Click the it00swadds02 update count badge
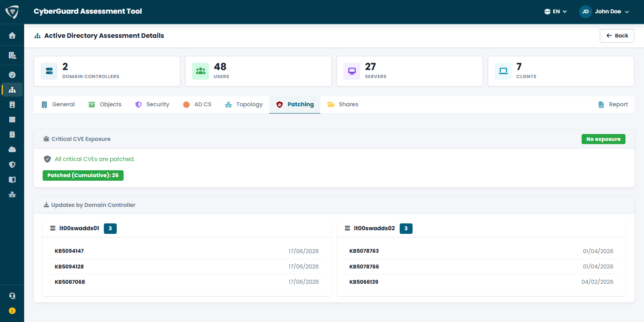 pyautogui.click(x=406, y=229)
